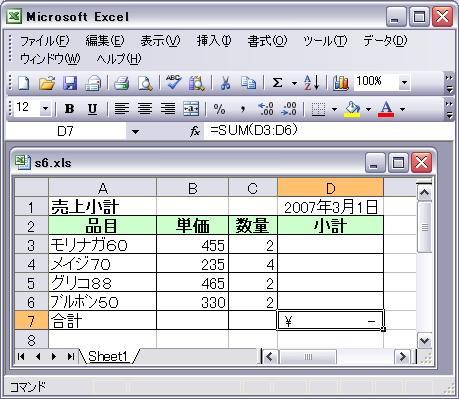Select the Sheet1 tab
The width and height of the screenshot is (459, 399).
(108, 356)
